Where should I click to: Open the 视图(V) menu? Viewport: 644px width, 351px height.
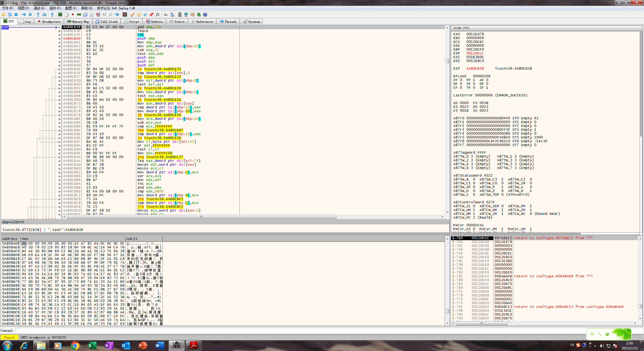[23, 8]
